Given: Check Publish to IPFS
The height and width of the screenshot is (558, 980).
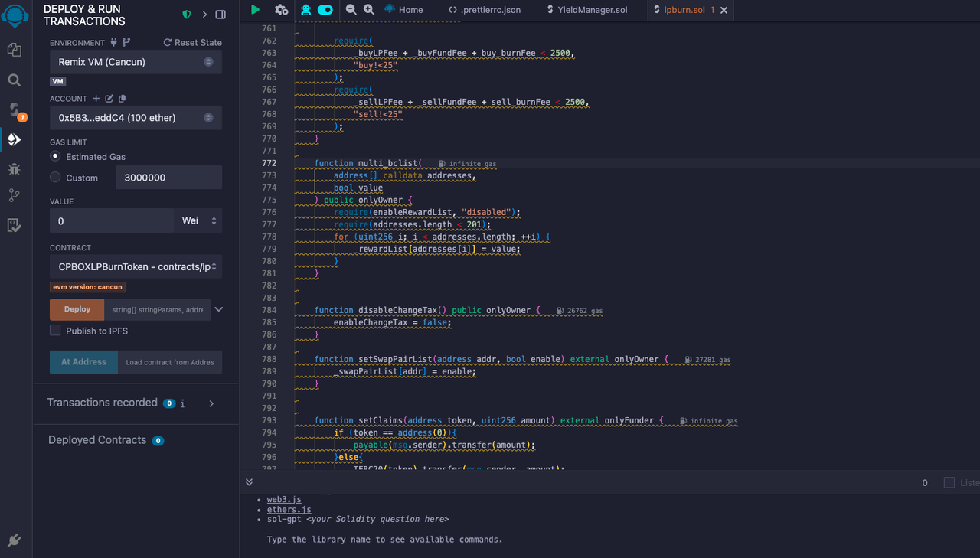Looking at the screenshot, I should 55,331.
